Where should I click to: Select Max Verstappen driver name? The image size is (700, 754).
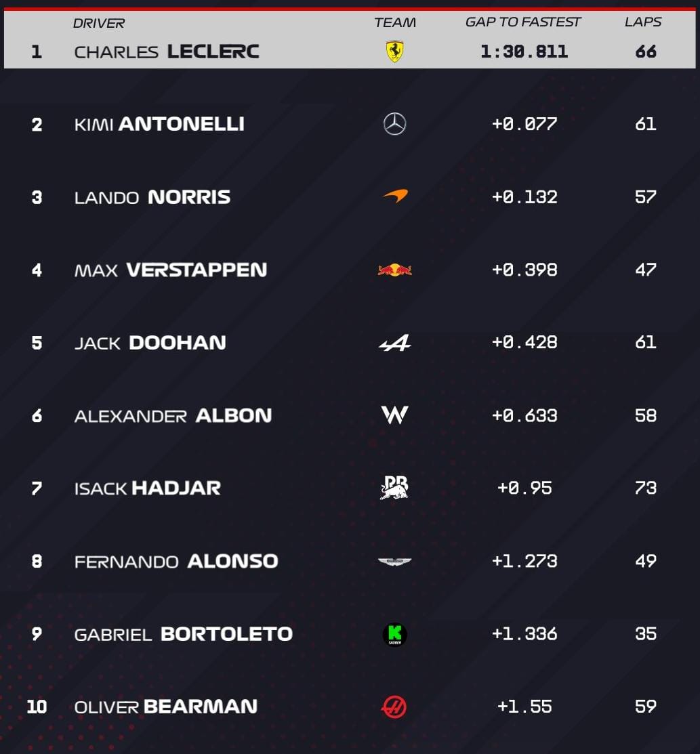pyautogui.click(x=170, y=270)
